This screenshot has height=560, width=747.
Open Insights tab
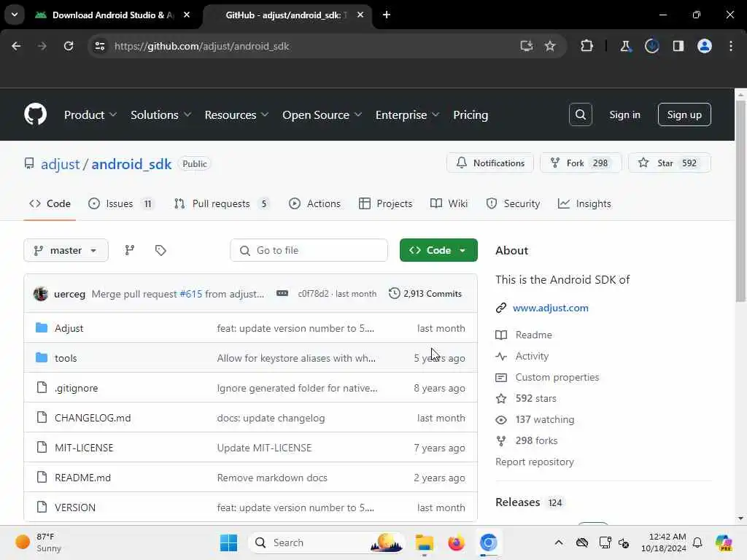[584, 204]
